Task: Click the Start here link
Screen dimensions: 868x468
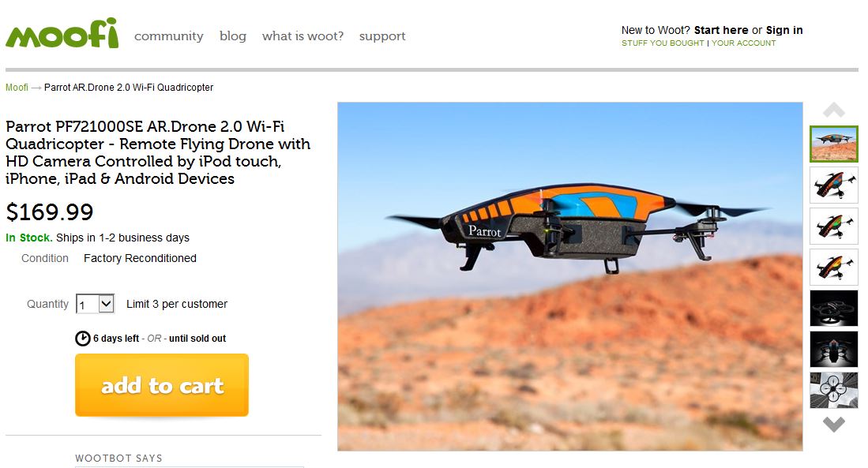Action: pyautogui.click(x=721, y=30)
